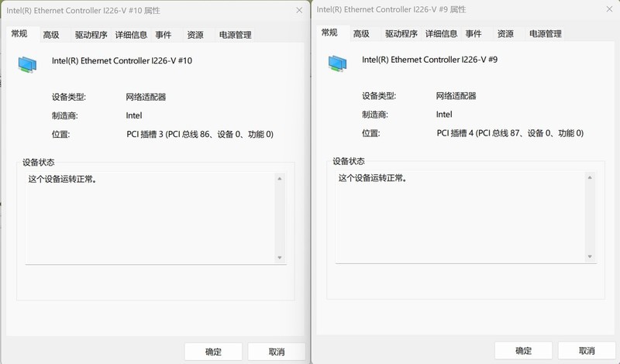This screenshot has height=364, width=620.
Task: Click manufacturer value Intel in #9 window
Action: tap(444, 114)
